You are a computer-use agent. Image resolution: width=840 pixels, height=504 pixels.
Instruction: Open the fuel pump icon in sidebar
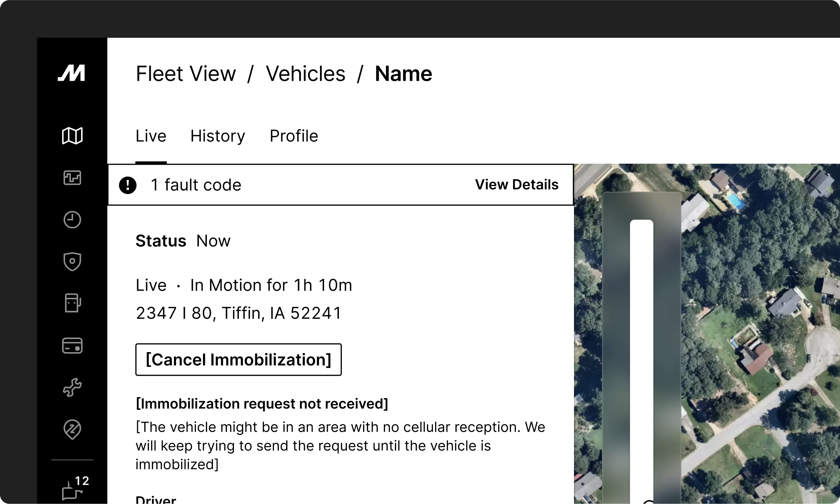[x=72, y=303]
